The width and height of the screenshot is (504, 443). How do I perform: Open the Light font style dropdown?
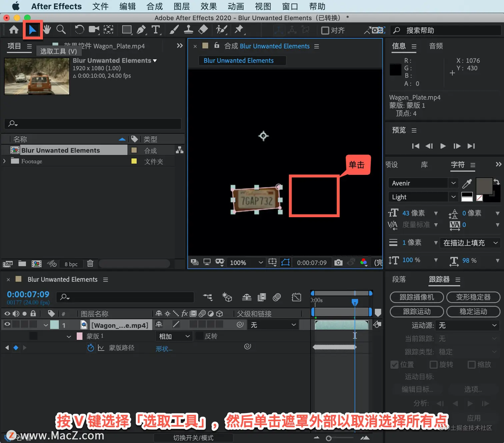[x=423, y=197]
